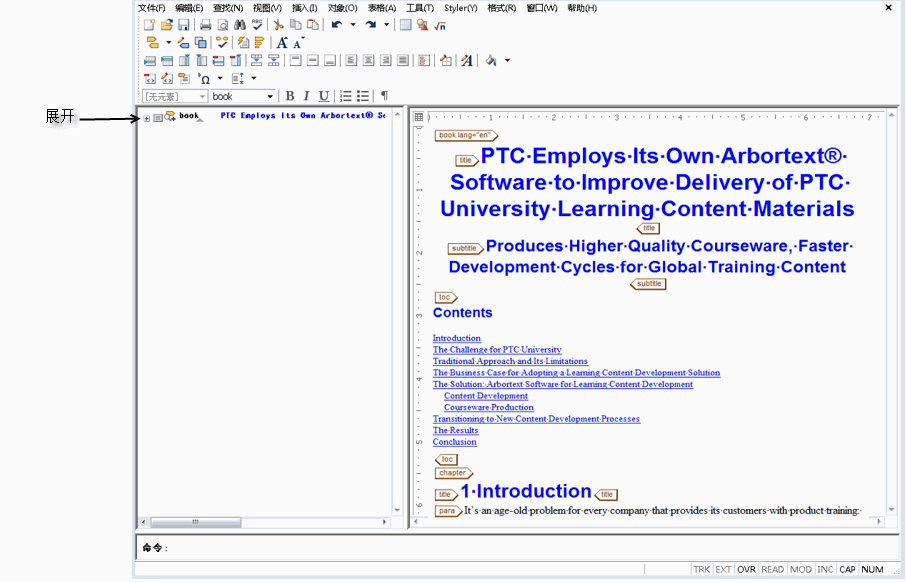
Task: Insert a table using grid icon
Action: [x=406, y=25]
